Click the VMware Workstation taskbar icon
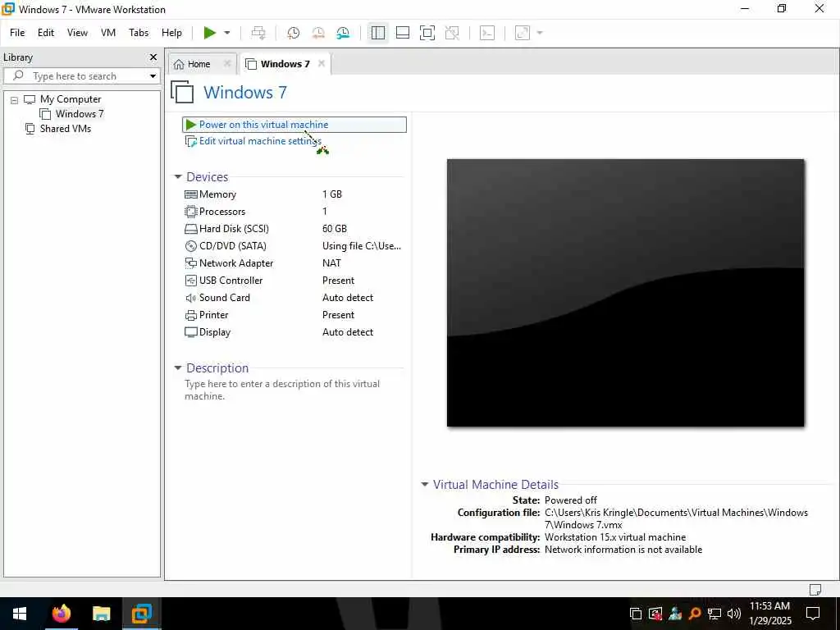This screenshot has width=840, height=630. tap(142, 614)
